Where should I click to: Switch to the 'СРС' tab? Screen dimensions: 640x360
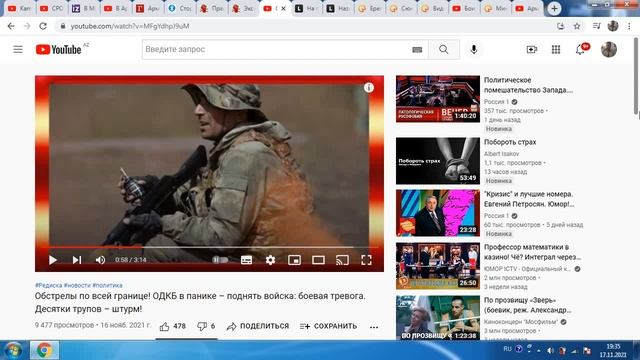[x=51, y=9]
